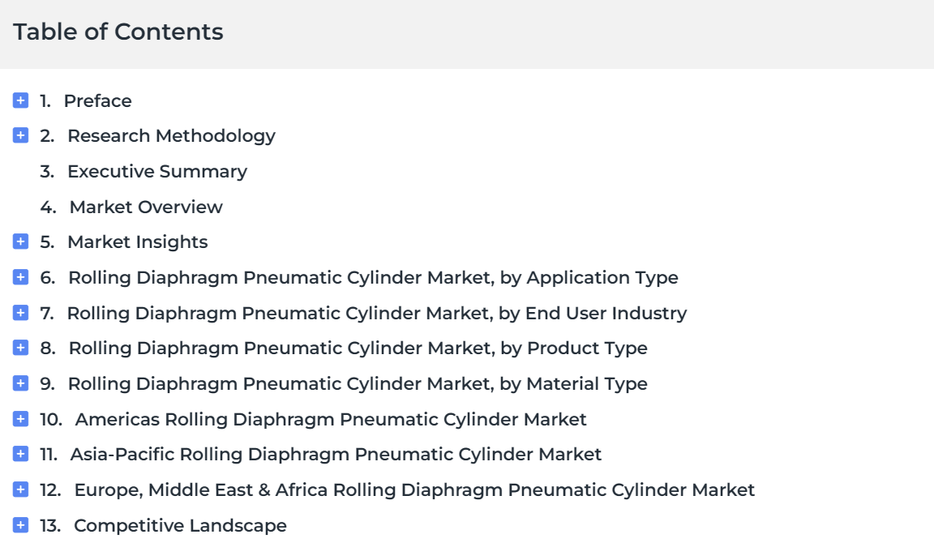Click plus icon beside by Application Type
Viewport: 934px width, 560px height.
pyautogui.click(x=20, y=277)
